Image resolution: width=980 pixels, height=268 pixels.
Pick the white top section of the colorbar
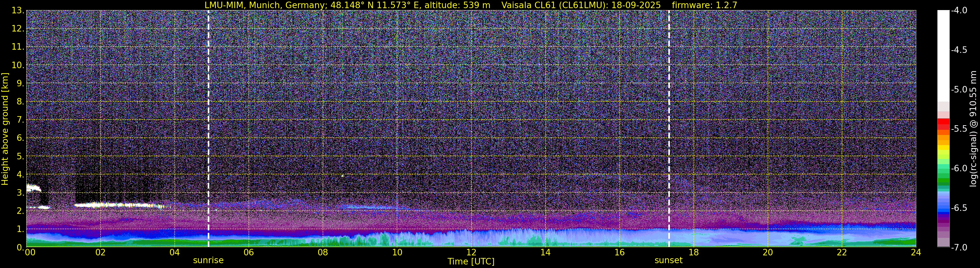pyautogui.click(x=944, y=56)
